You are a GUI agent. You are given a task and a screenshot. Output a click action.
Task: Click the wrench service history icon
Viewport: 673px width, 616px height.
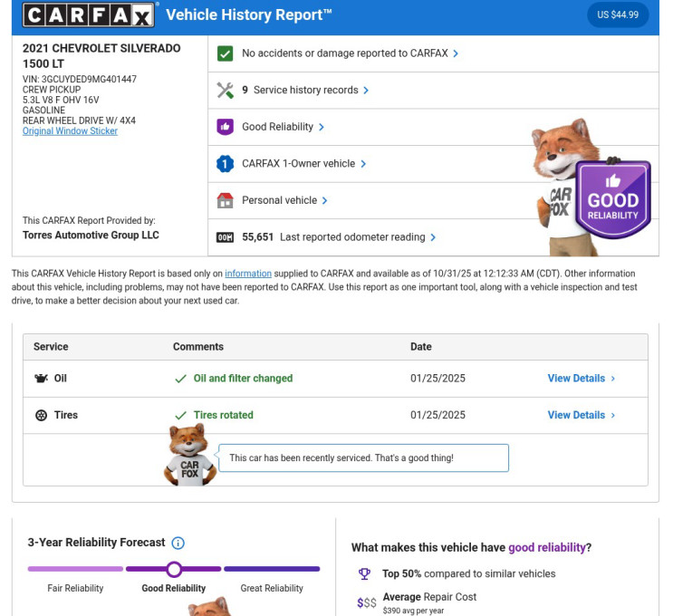226,91
